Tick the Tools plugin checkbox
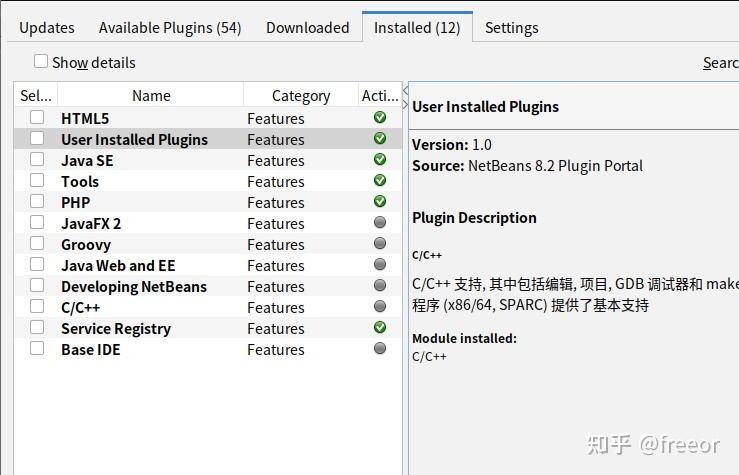 click(x=37, y=180)
